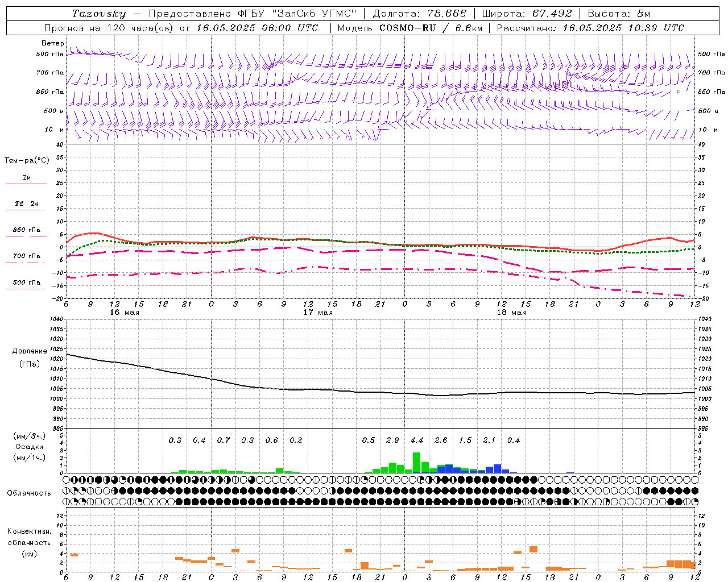Click the date label "17 мая"

tap(318, 313)
